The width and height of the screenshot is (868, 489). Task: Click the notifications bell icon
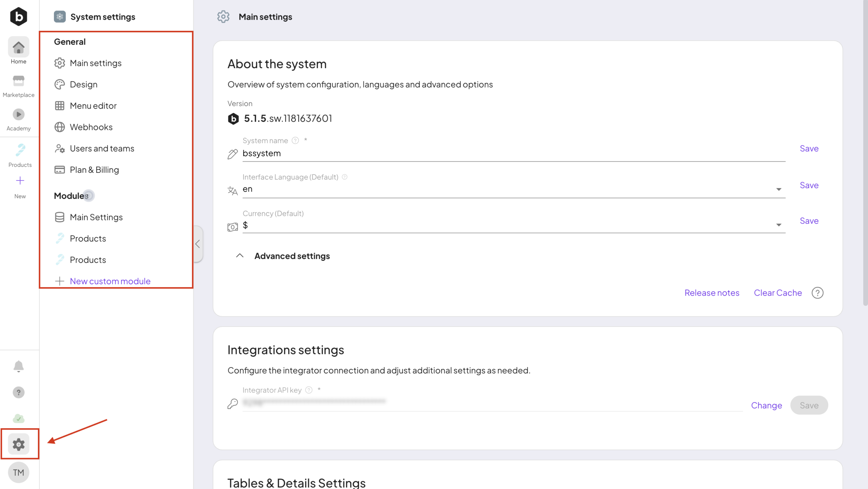19,366
